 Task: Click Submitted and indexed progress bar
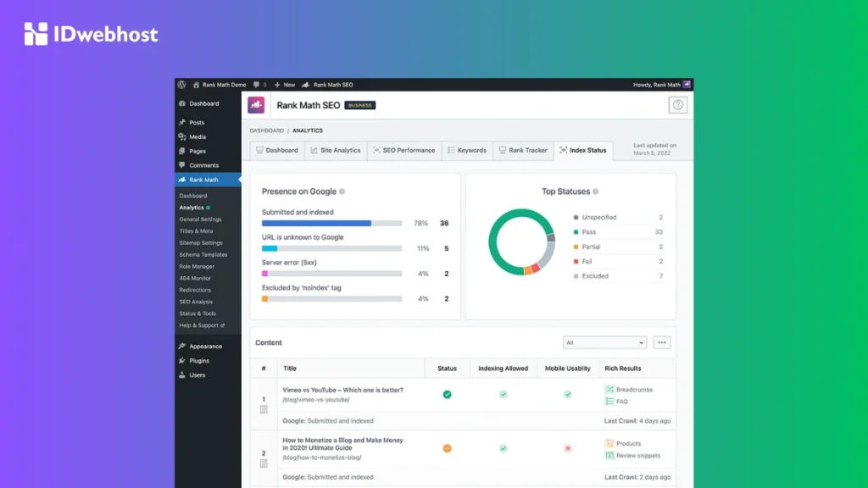[331, 224]
